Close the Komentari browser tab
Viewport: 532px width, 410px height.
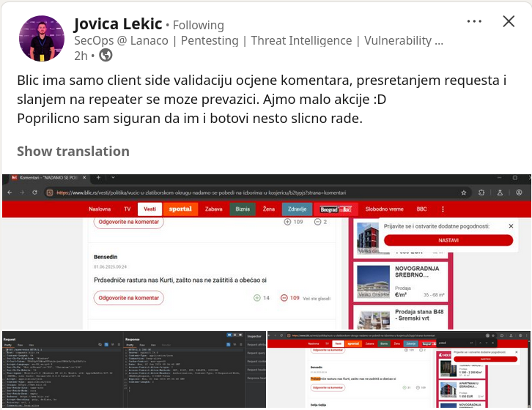click(84, 177)
